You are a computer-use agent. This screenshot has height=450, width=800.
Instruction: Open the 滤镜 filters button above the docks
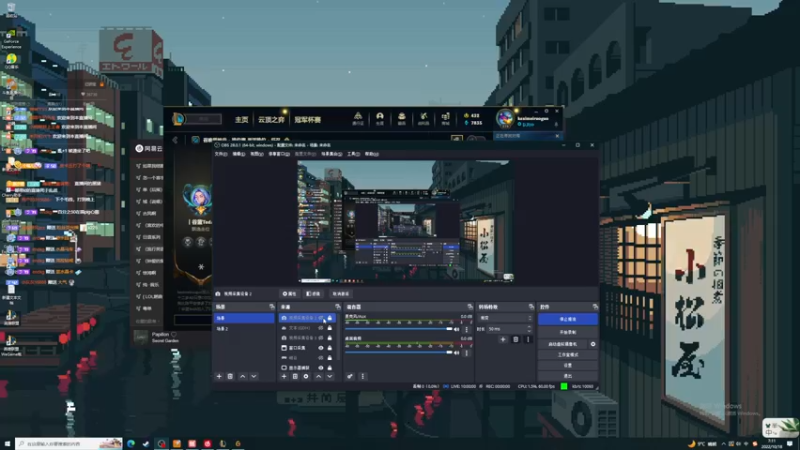pos(313,294)
